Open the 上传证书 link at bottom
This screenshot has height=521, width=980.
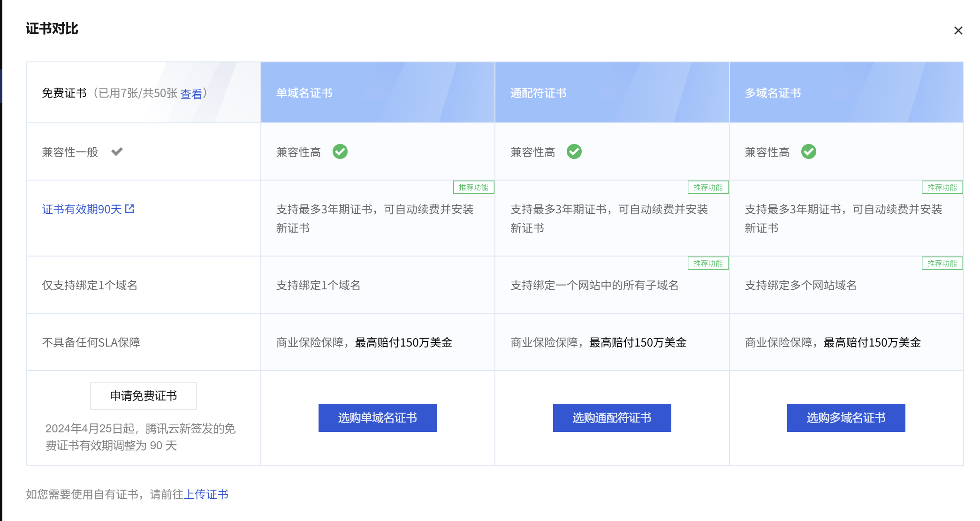coord(206,494)
